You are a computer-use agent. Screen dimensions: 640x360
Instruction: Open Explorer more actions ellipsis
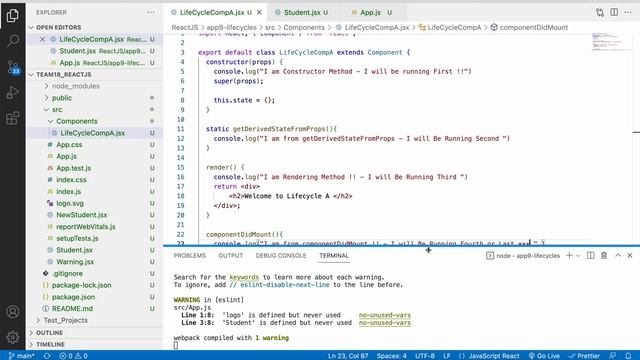coord(151,12)
